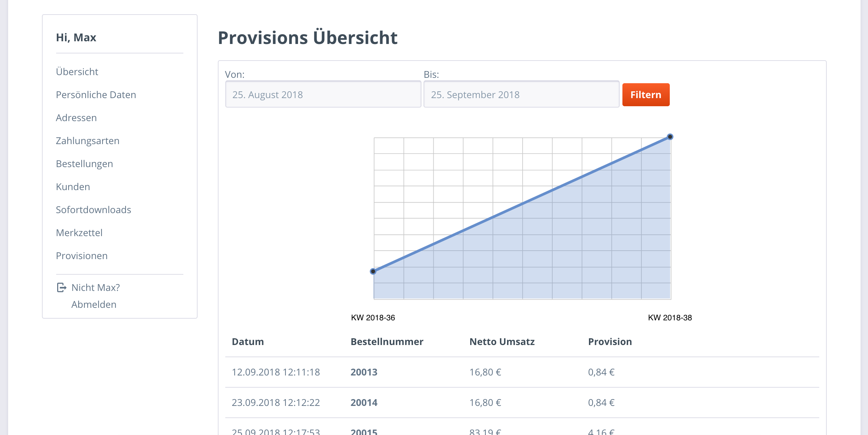
Task: Select Zahlungsarten in the sidebar
Action: tap(88, 141)
